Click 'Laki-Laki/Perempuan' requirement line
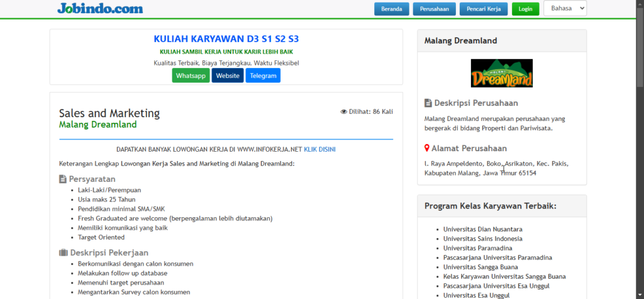The height and width of the screenshot is (299, 644). tap(109, 190)
